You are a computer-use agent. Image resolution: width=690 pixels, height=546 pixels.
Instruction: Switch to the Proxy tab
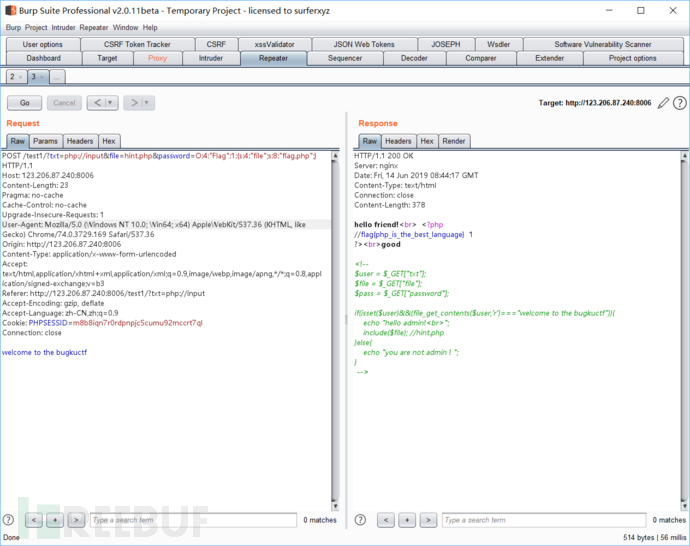158,58
